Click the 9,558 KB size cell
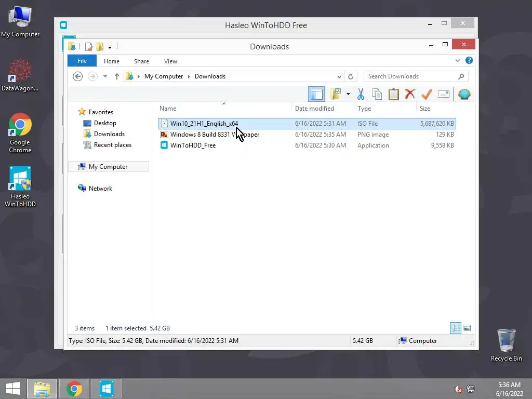Image resolution: width=532 pixels, height=399 pixels. tap(443, 145)
